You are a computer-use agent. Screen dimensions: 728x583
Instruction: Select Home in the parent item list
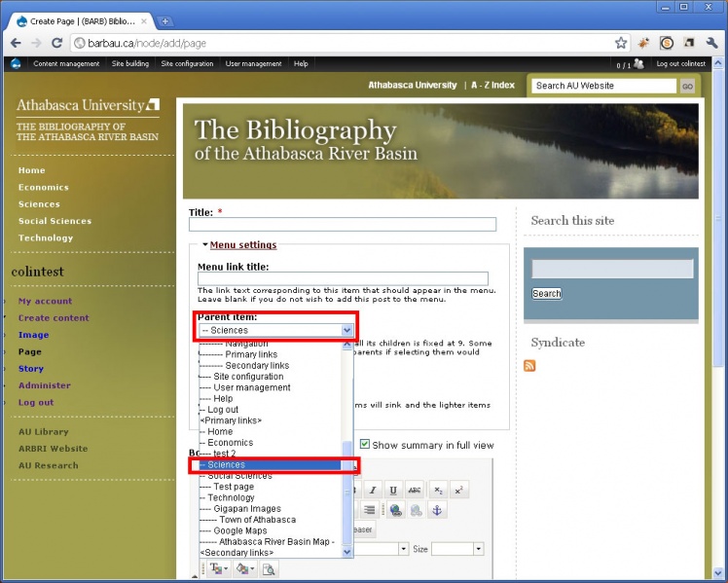[220, 431]
